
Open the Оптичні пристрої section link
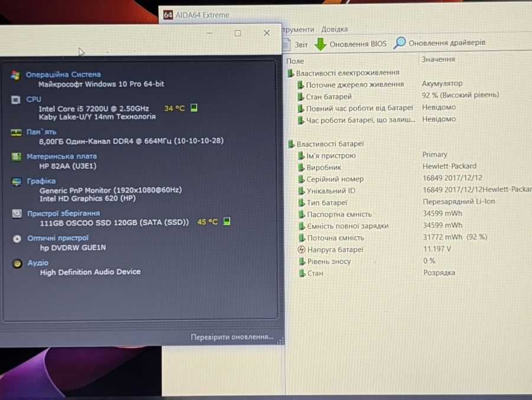tap(58, 238)
